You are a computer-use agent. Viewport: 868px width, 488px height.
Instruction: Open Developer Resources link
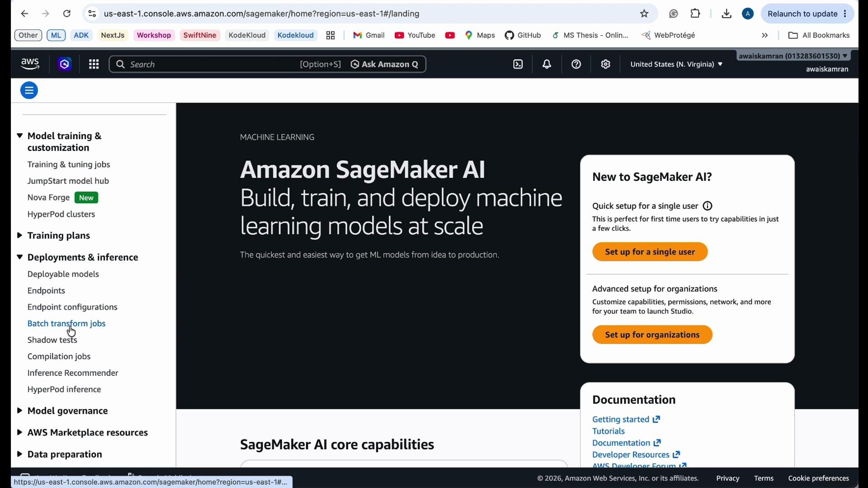click(x=637, y=455)
